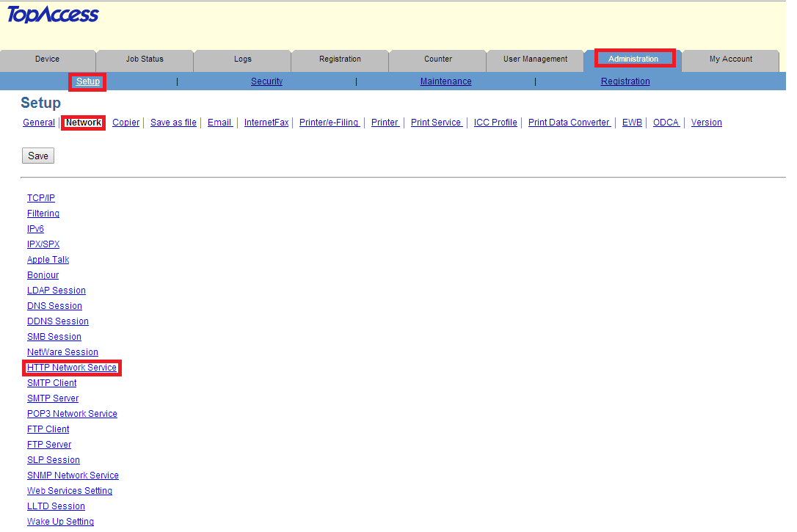Open the HTTP Network Service settings
Image resolution: width=797 pixels, height=532 pixels.
tap(71, 367)
